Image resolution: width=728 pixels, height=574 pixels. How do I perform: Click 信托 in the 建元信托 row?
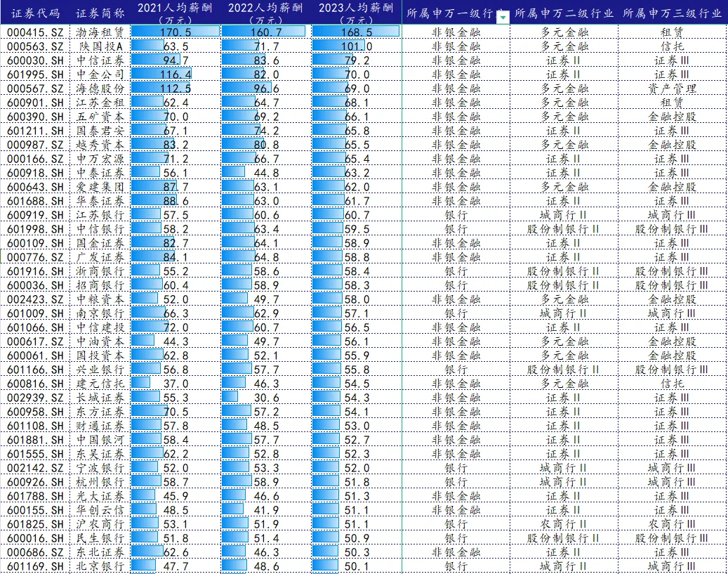[673, 384]
